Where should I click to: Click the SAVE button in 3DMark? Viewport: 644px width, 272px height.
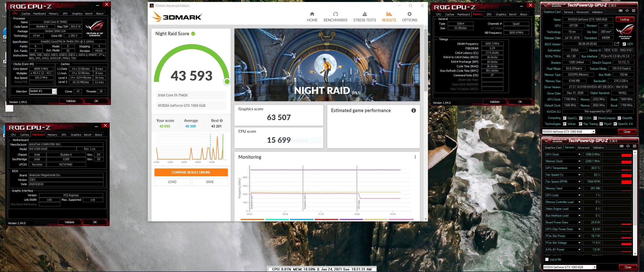pyautogui.click(x=210, y=182)
